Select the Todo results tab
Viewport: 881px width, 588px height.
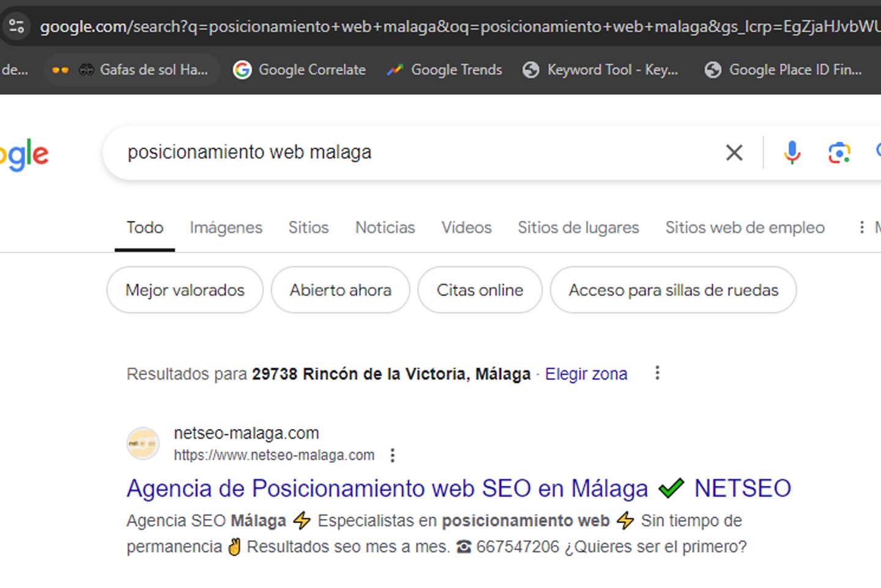145,228
